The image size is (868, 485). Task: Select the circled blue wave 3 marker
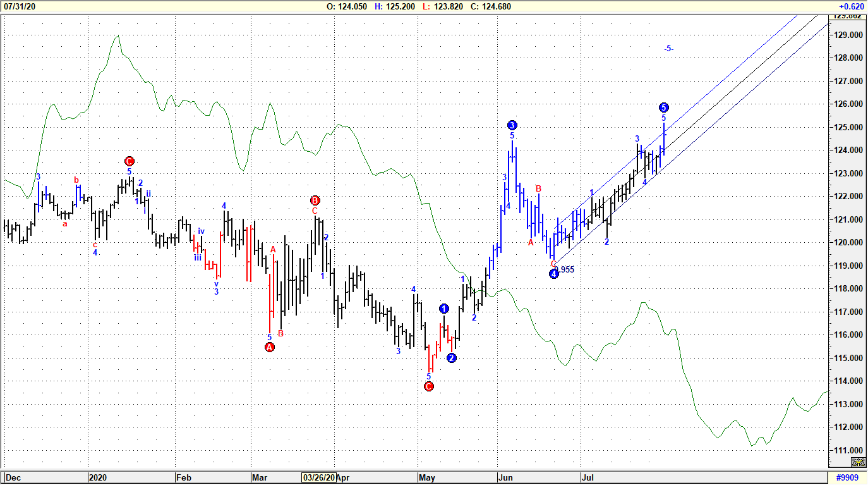pos(512,125)
